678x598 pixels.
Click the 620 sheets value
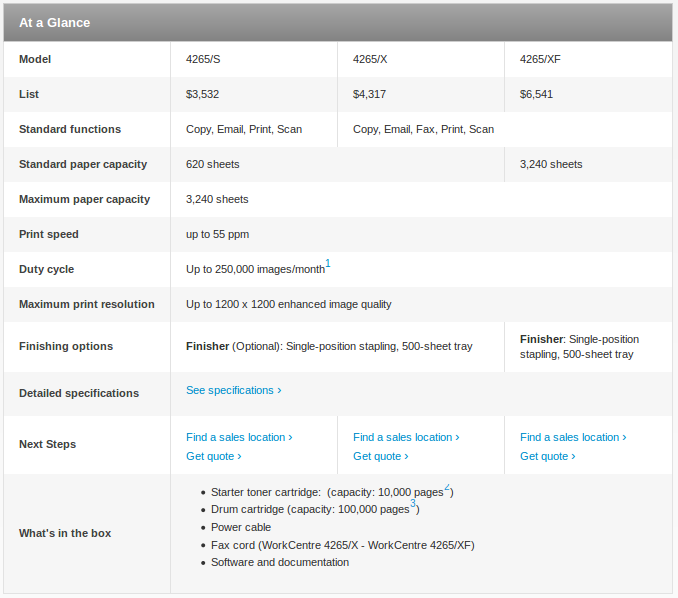click(212, 164)
